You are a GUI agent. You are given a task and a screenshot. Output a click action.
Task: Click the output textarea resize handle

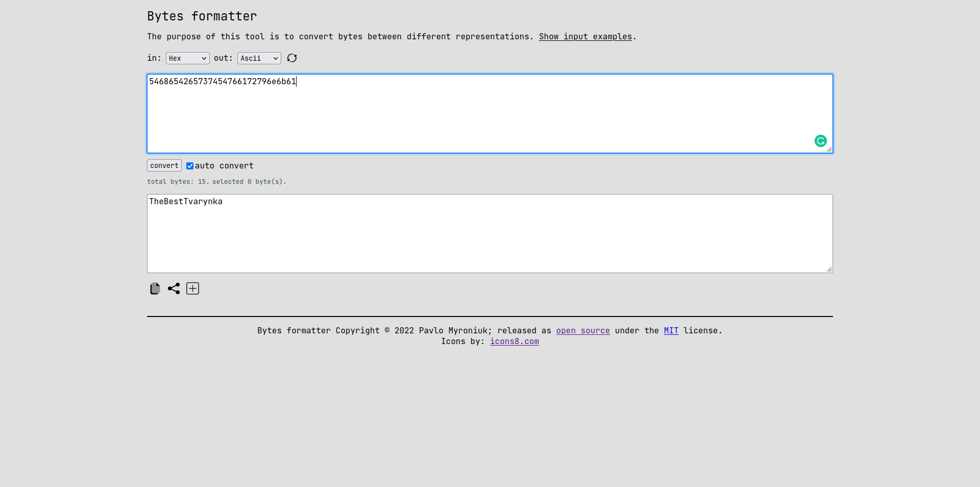coord(829,269)
